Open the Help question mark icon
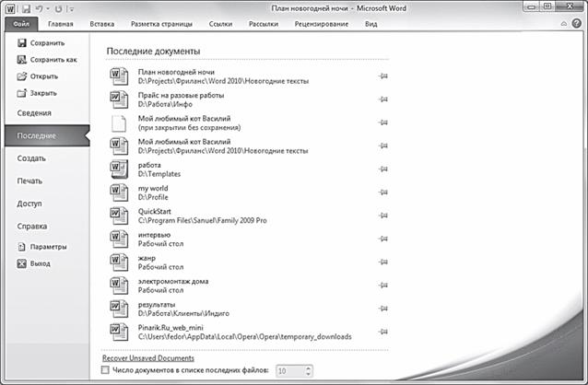 (x=578, y=24)
